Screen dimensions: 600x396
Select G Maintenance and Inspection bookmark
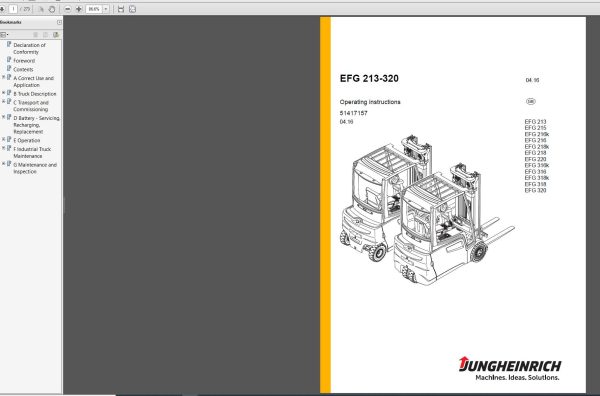tap(35, 168)
